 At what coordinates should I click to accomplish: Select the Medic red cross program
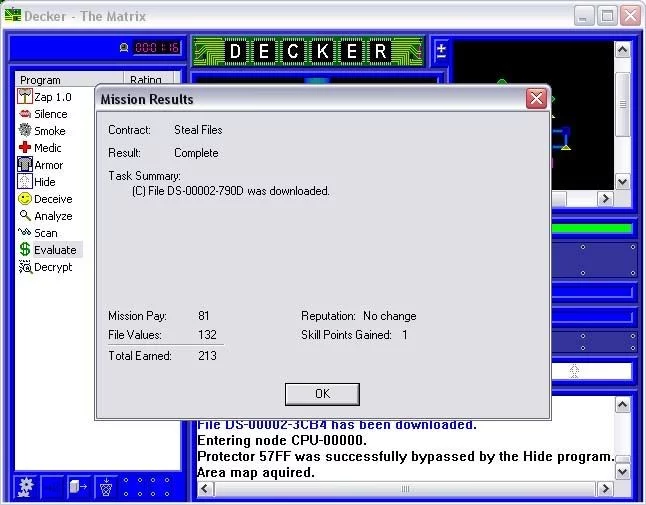[26, 148]
